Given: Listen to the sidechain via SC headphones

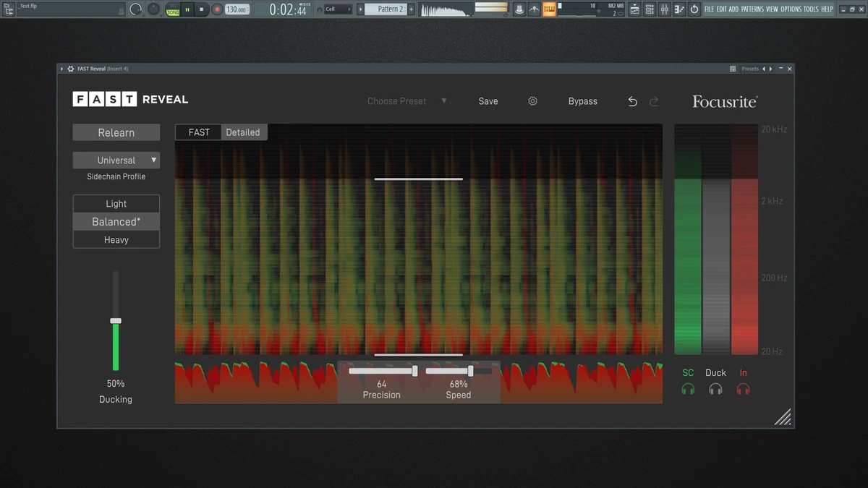Looking at the screenshot, I should click(x=688, y=389).
